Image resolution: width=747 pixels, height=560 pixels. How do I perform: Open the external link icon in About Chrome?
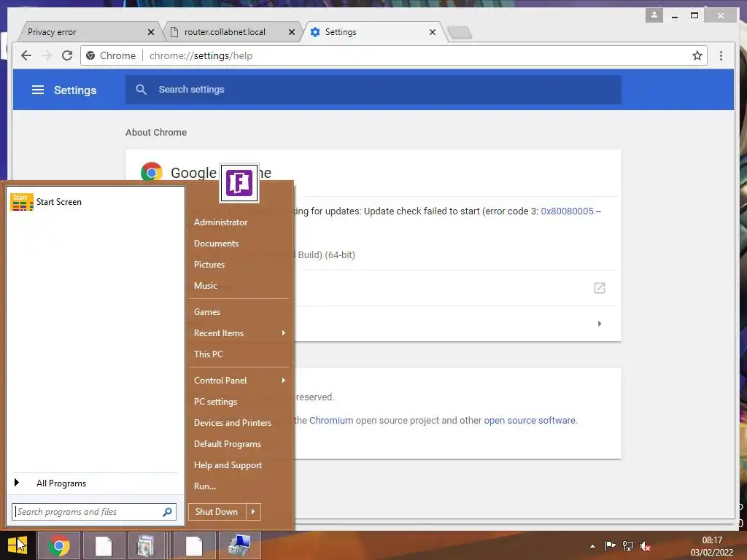[600, 287]
